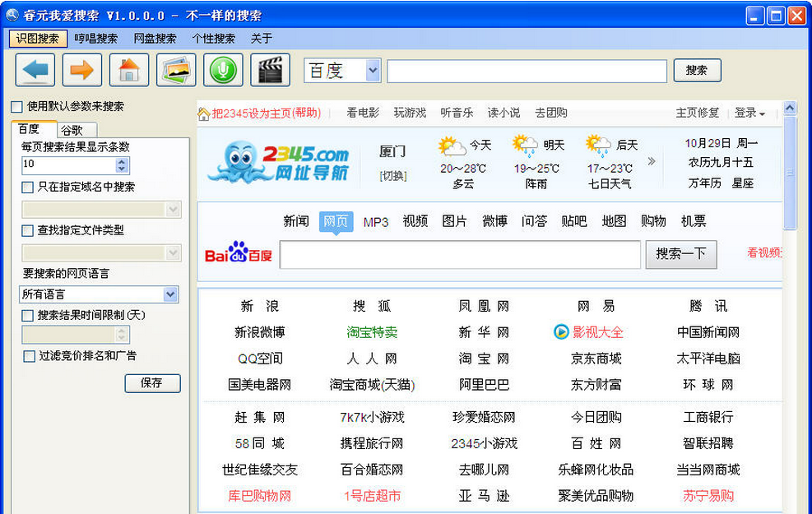Tick the 只在指定域名中搜索 checkbox
Image resolution: width=812 pixels, height=514 pixels.
pyautogui.click(x=28, y=188)
